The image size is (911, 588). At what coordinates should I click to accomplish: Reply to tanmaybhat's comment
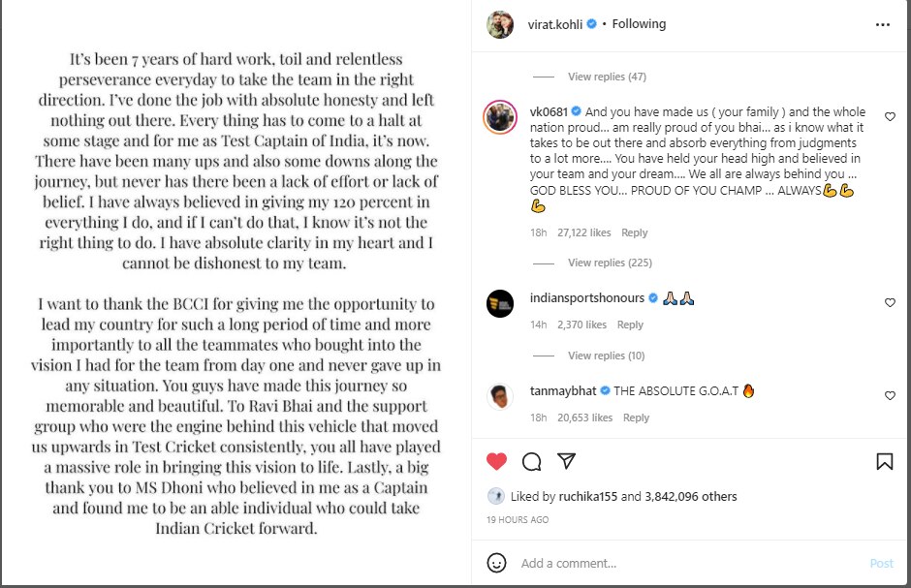636,418
